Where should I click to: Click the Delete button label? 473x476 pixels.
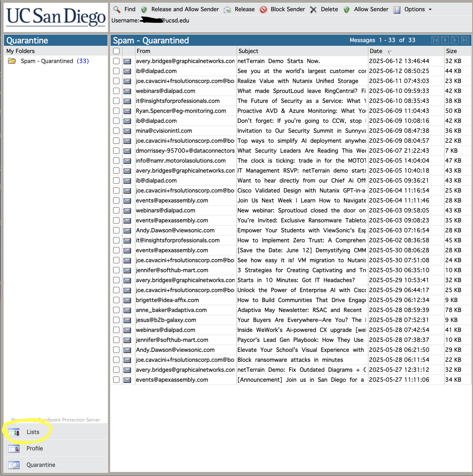point(329,9)
